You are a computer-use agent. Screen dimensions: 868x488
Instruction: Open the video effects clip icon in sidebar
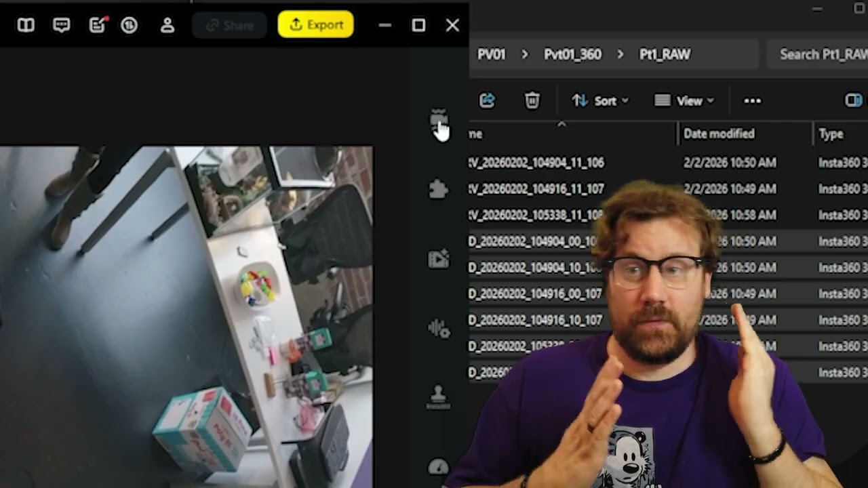pyautogui.click(x=439, y=258)
